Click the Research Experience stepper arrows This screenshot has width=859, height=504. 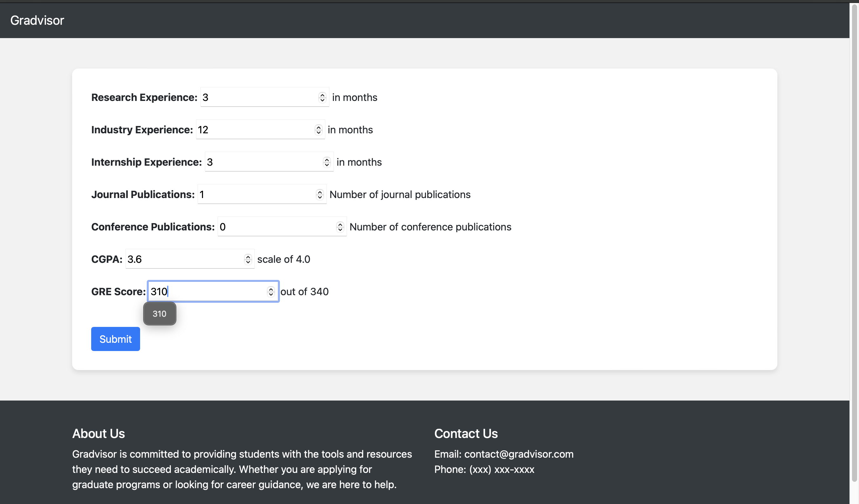(x=322, y=97)
